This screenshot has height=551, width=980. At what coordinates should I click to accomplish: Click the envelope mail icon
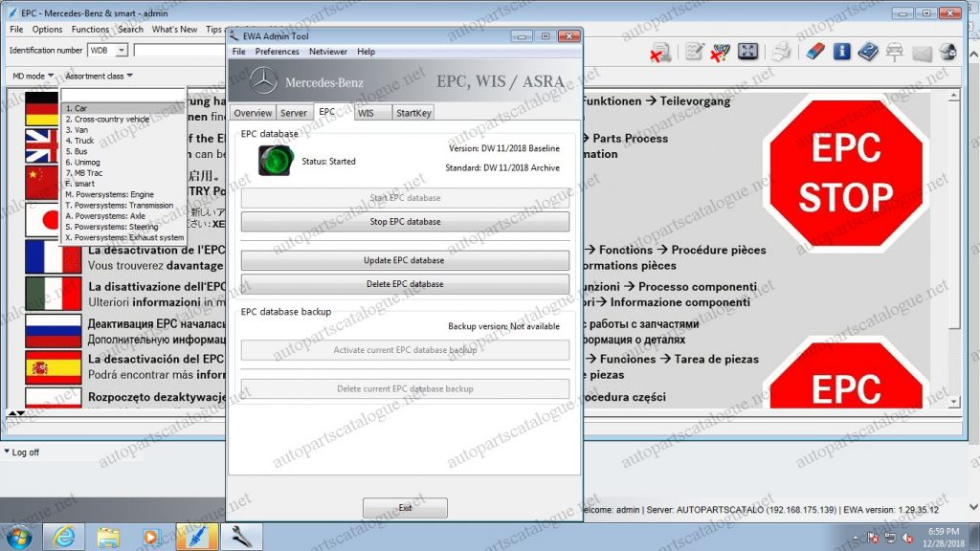[922, 54]
